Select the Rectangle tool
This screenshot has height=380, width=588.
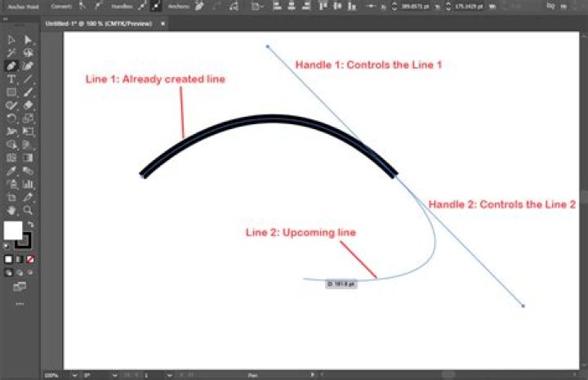click(x=11, y=92)
